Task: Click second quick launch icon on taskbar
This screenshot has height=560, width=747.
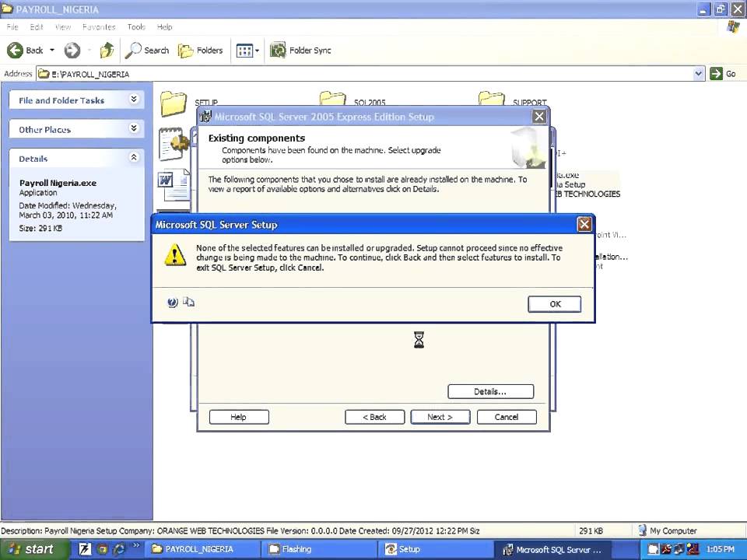Action: tap(102, 550)
